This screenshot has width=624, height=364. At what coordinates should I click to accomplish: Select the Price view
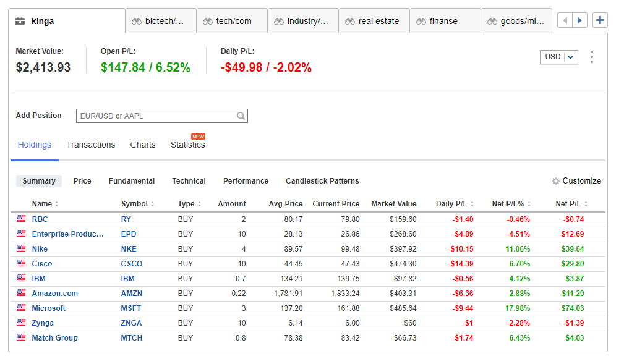coord(82,181)
